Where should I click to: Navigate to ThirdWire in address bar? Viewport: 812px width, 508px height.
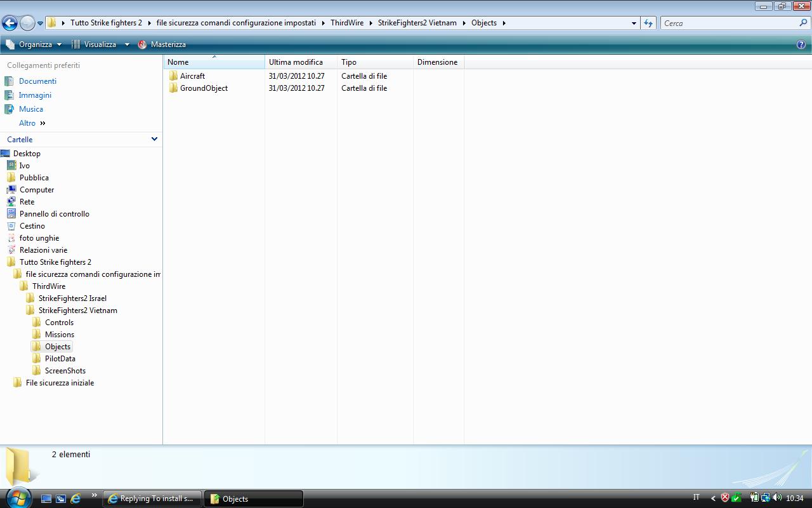coord(347,23)
